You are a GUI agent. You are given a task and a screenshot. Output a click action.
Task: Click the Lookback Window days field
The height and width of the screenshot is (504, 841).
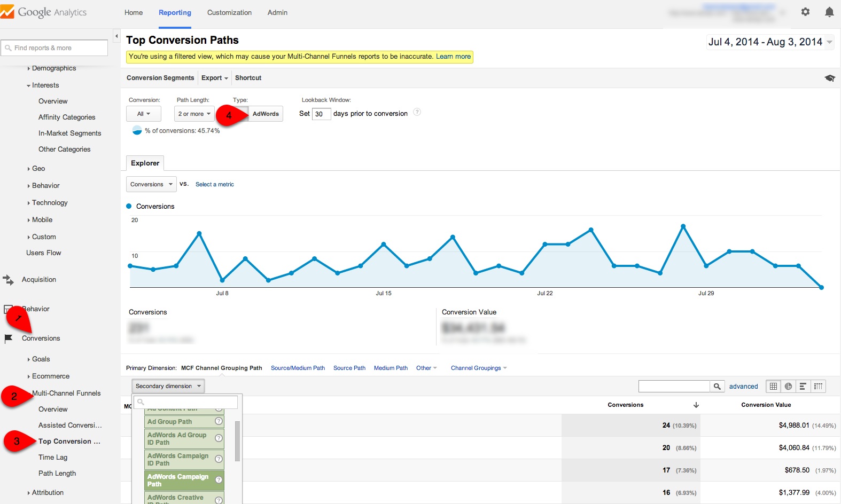point(321,114)
